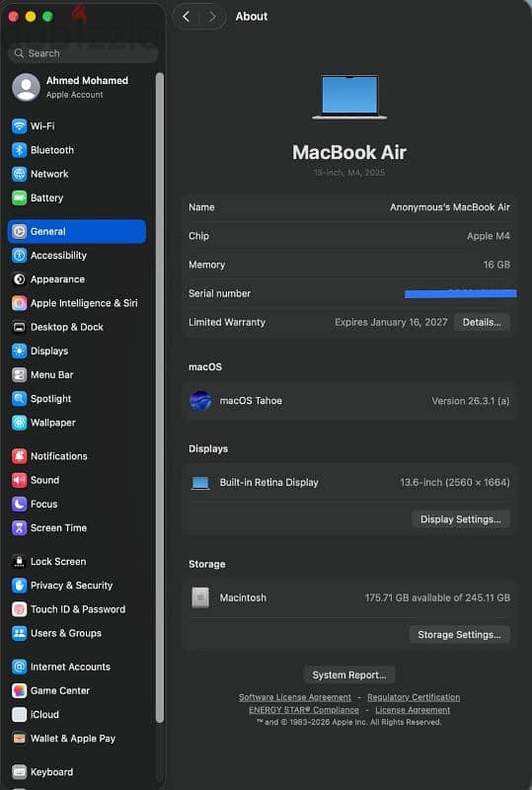Open Regulatory Certification link
This screenshot has height=790, width=532.
point(414,697)
